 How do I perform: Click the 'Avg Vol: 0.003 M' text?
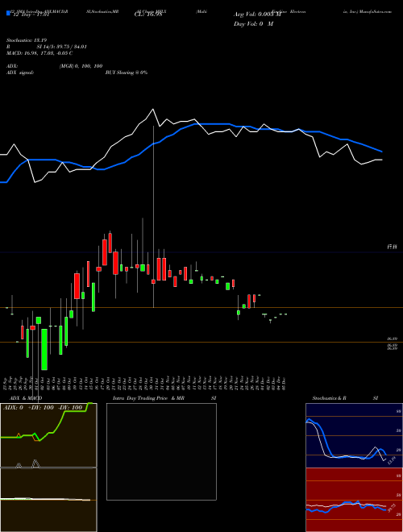pos(257,15)
